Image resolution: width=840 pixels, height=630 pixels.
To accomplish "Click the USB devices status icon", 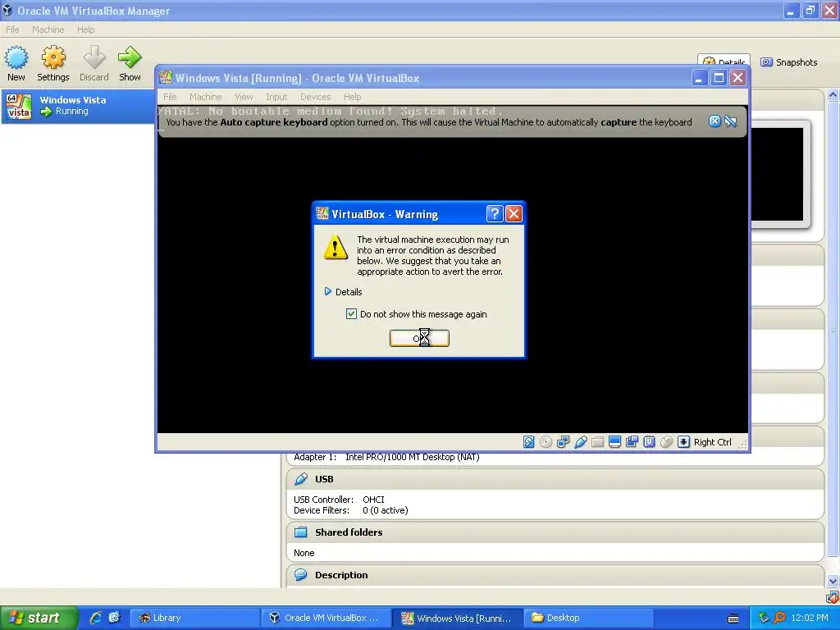I will [580, 442].
